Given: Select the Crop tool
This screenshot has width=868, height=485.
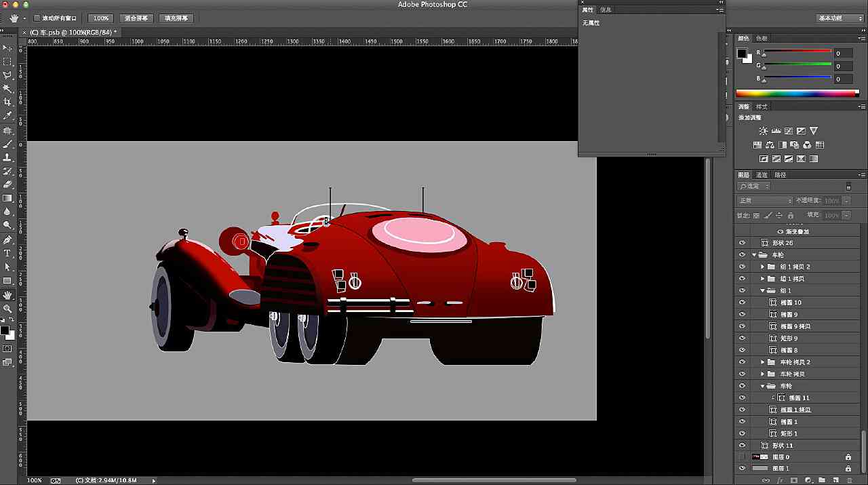Looking at the screenshot, I should tap(7, 102).
